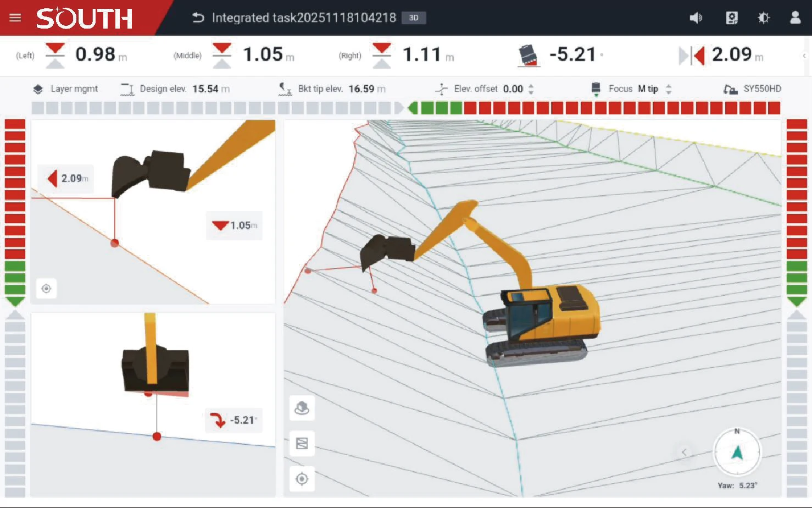Recenter the 3D map on the excavator

(302, 479)
